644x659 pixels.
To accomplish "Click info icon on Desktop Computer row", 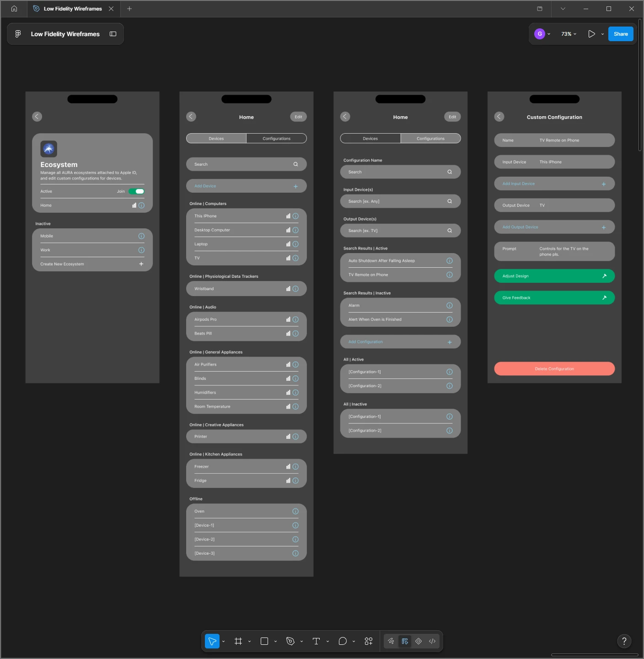I will pos(295,230).
